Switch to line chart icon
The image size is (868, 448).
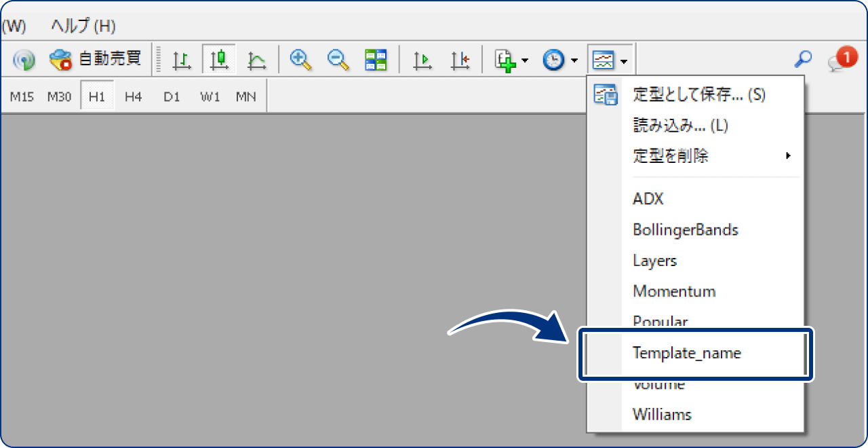[256, 60]
